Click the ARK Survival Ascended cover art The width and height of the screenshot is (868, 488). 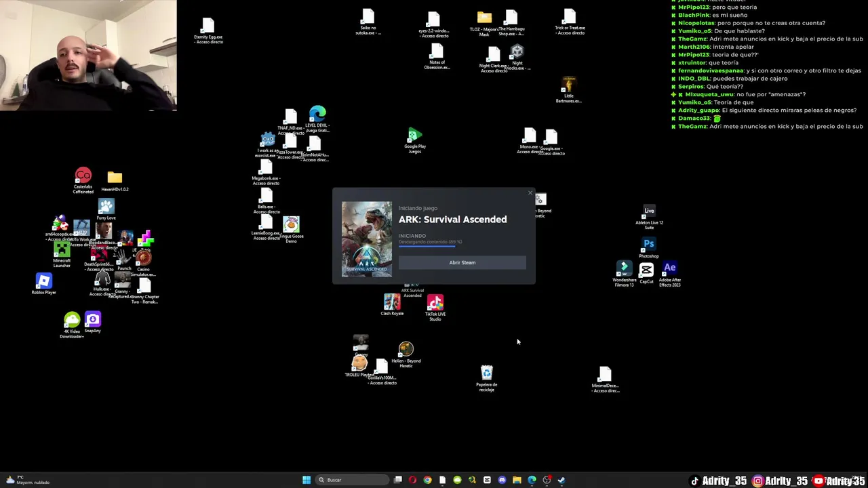point(366,239)
